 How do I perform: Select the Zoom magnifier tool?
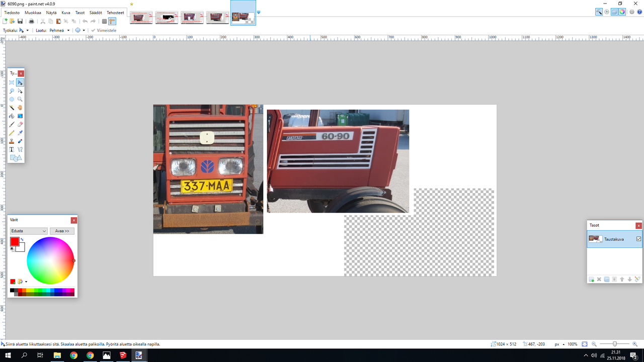point(20,100)
